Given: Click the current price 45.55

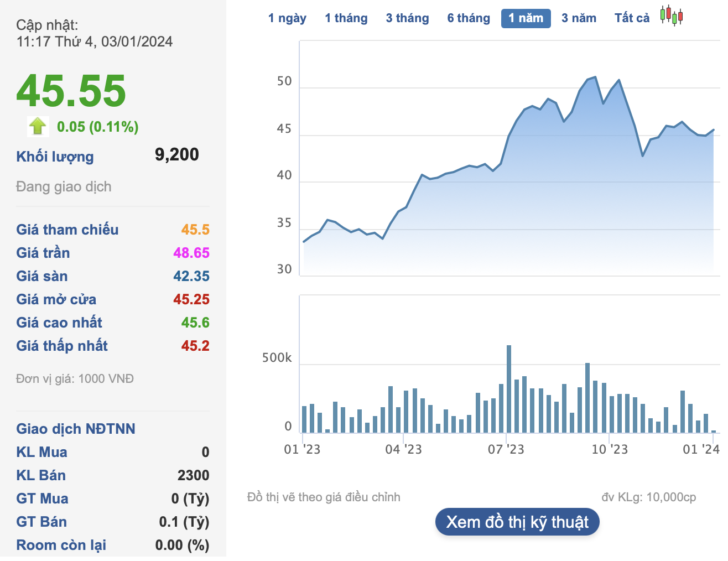Looking at the screenshot, I should pos(71,91).
